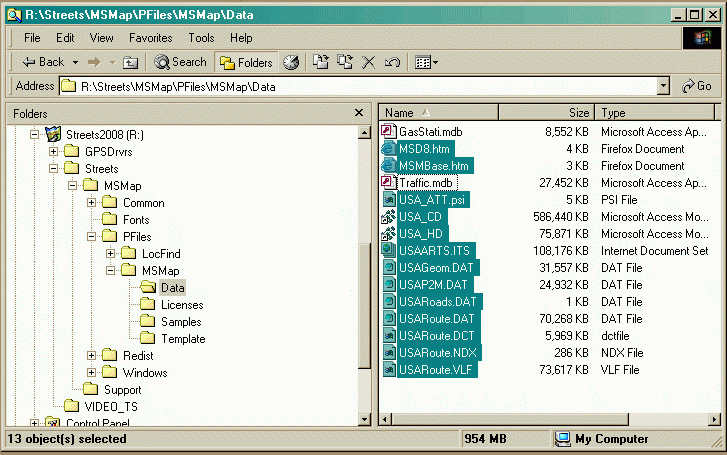
Task: Select the USAARTS.ITS file icon
Action: click(x=388, y=250)
